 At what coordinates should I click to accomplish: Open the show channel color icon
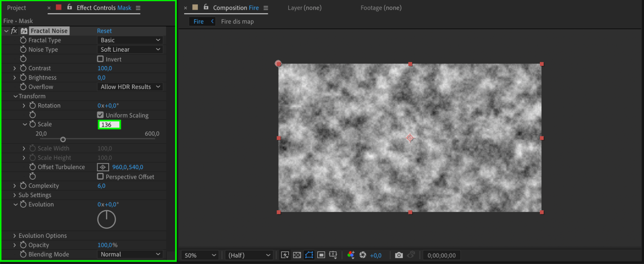coord(351,255)
